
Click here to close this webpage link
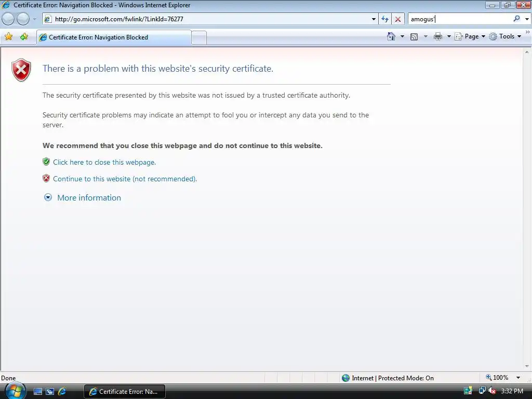click(x=104, y=162)
